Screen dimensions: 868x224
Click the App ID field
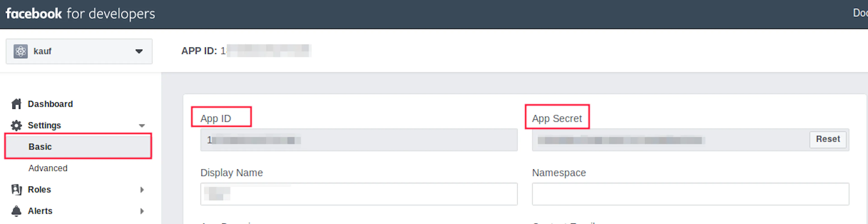pyautogui.click(x=359, y=140)
